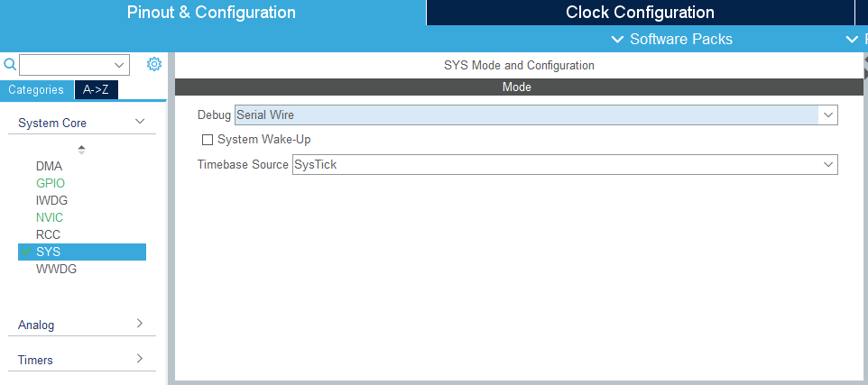Open the Timebase Source dropdown
The width and height of the screenshot is (868, 385).
[565, 164]
